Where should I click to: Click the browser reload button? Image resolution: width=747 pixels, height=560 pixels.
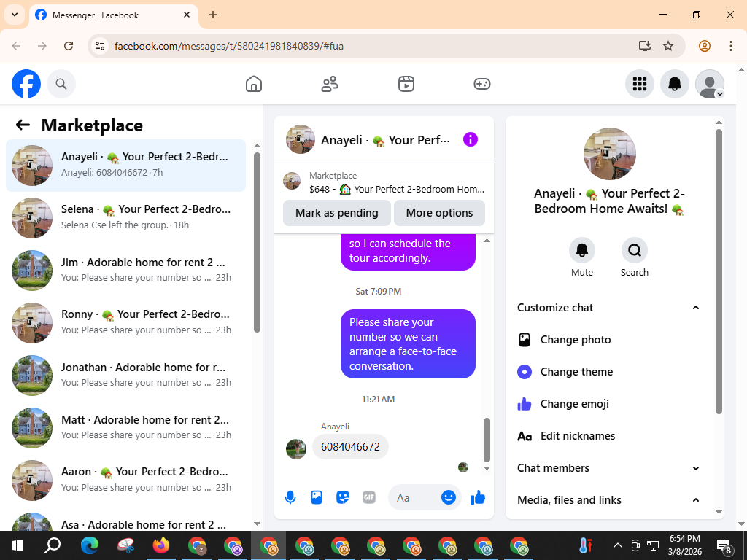[69, 46]
